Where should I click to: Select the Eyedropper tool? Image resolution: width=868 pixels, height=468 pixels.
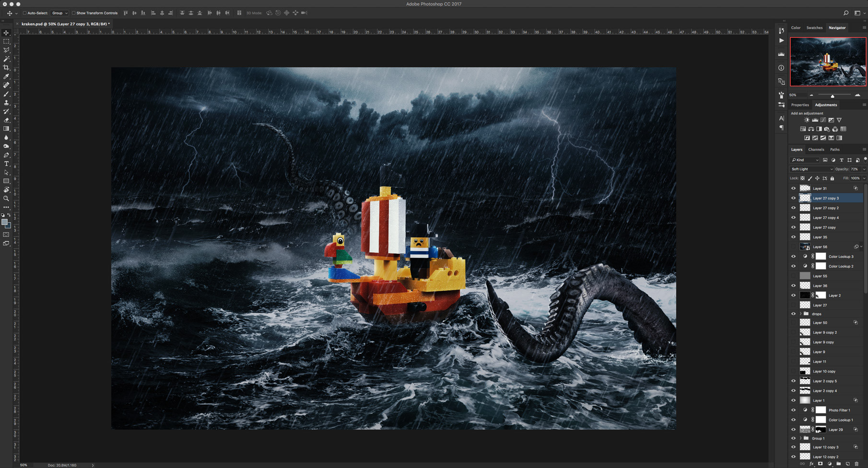point(6,76)
